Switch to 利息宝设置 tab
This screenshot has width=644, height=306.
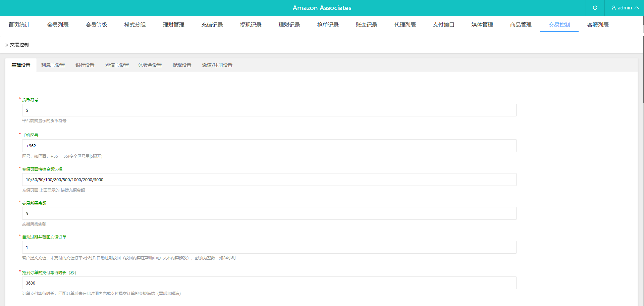(x=53, y=65)
